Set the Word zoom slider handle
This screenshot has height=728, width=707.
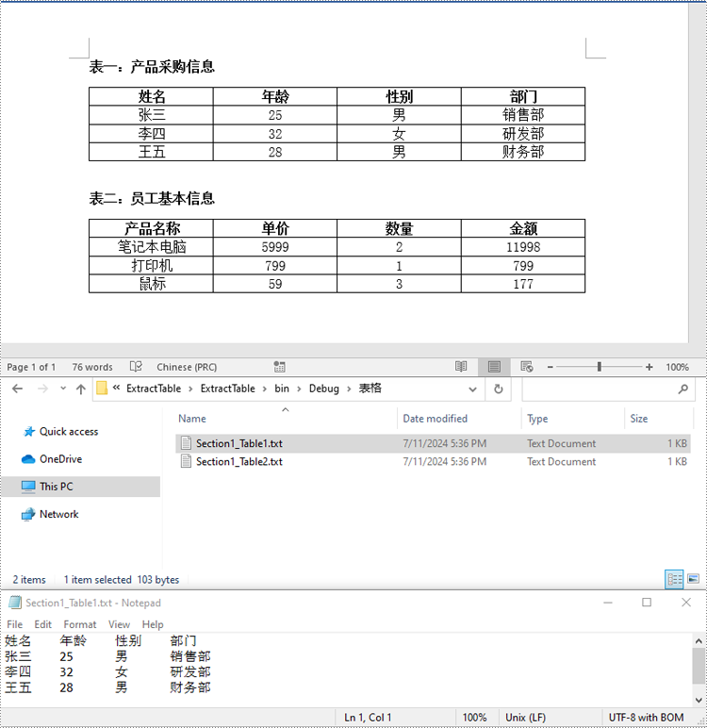[x=600, y=367]
